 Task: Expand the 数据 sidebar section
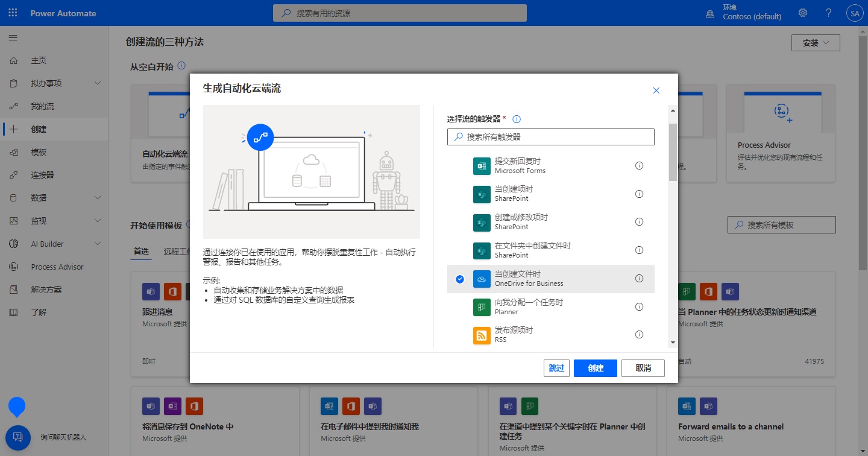(98, 198)
